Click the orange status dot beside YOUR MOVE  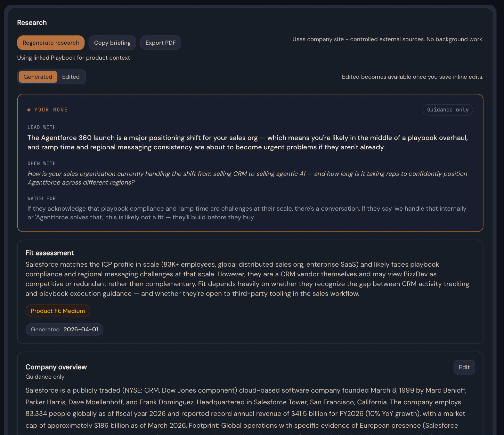click(x=29, y=110)
